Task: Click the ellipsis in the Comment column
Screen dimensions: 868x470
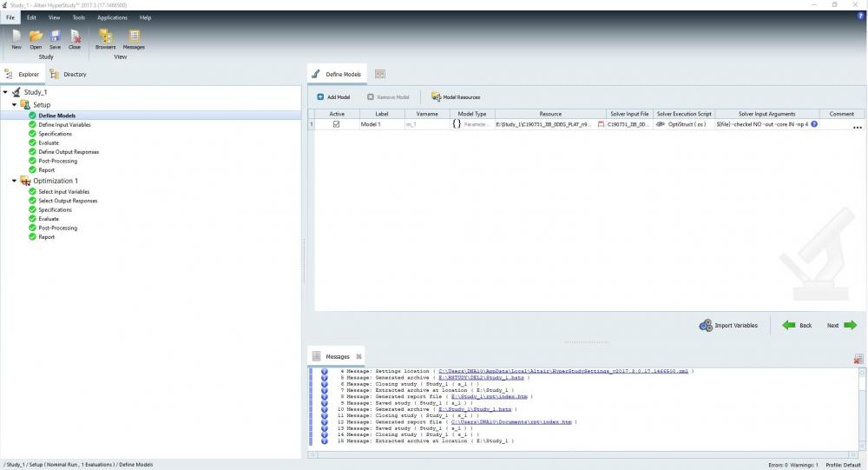Action: pos(858,128)
